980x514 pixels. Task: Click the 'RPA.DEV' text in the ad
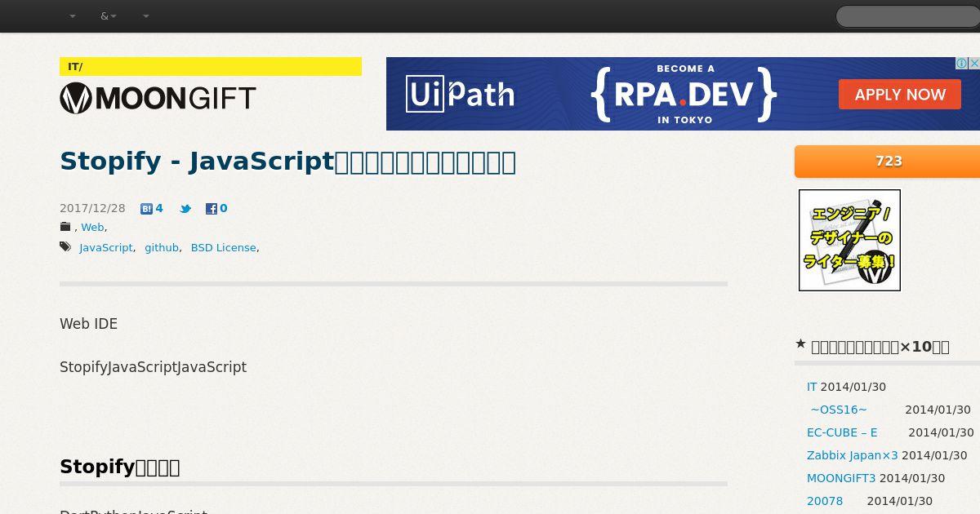pyautogui.click(x=684, y=95)
